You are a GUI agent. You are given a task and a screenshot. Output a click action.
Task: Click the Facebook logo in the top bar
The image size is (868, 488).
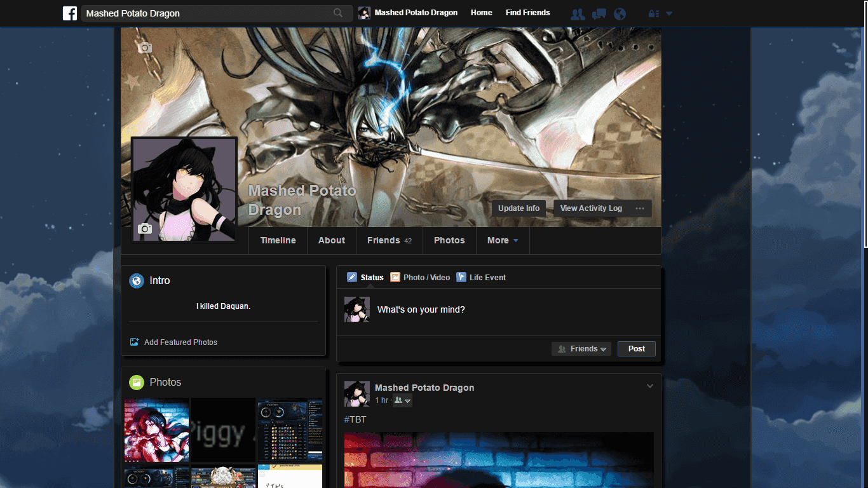pos(70,13)
